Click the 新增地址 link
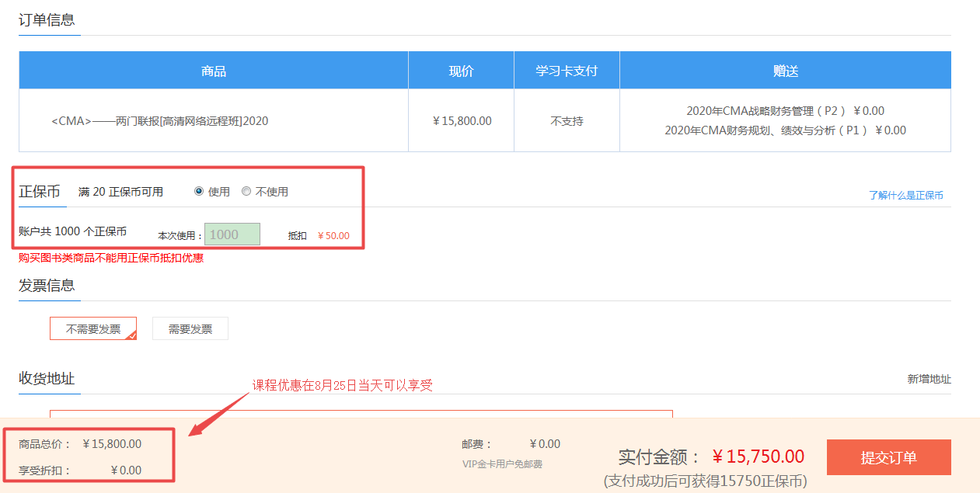The height and width of the screenshot is (493, 980). coord(929,379)
